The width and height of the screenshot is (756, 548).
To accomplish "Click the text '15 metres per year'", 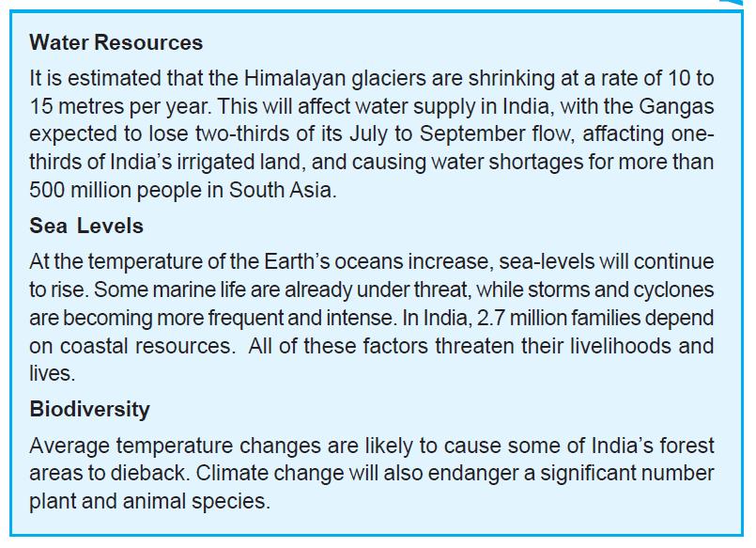I will 119,106.
